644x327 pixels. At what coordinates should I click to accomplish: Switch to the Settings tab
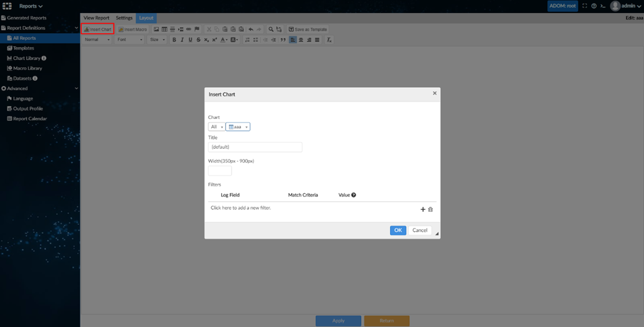[x=124, y=18]
